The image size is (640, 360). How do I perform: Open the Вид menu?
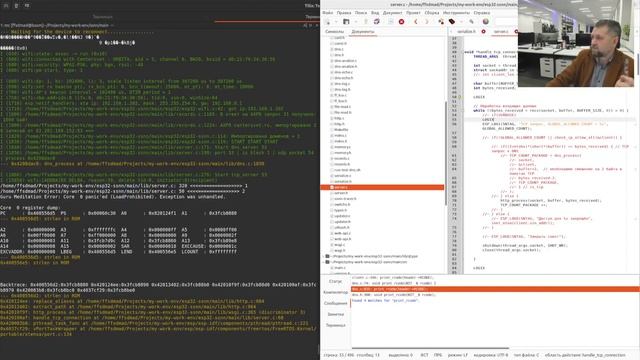pos(375,13)
